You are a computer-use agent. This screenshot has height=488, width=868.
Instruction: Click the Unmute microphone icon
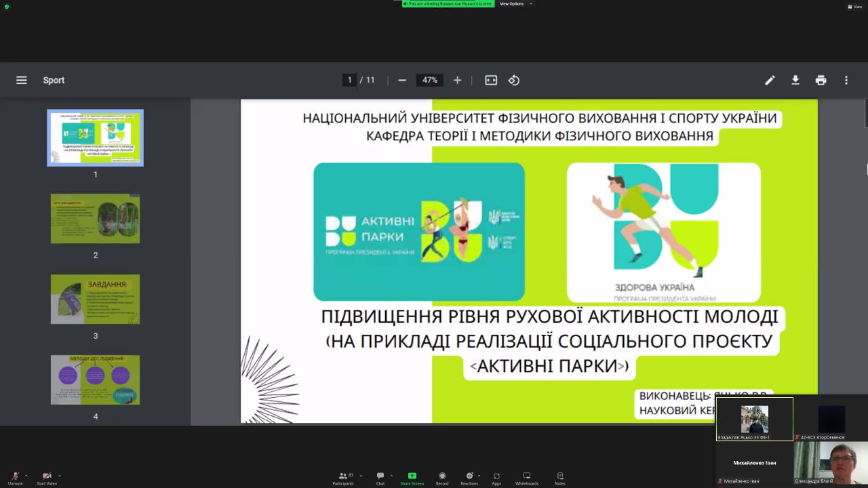15,476
